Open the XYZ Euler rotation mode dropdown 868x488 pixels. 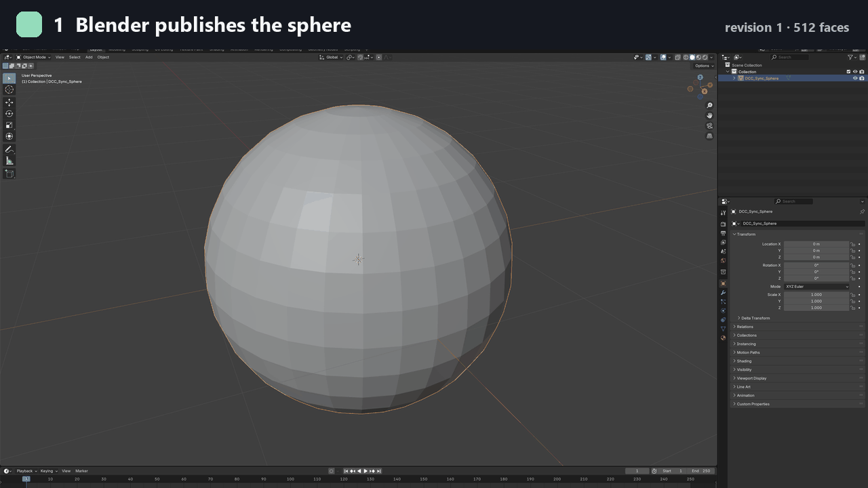pos(816,287)
